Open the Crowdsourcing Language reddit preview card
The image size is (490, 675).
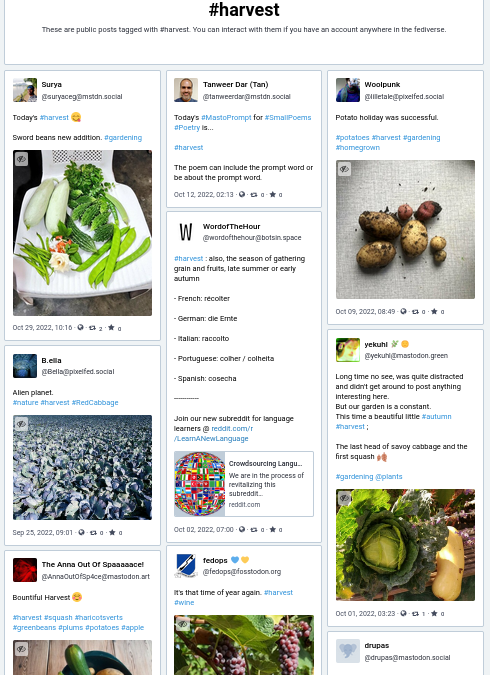coord(244,484)
